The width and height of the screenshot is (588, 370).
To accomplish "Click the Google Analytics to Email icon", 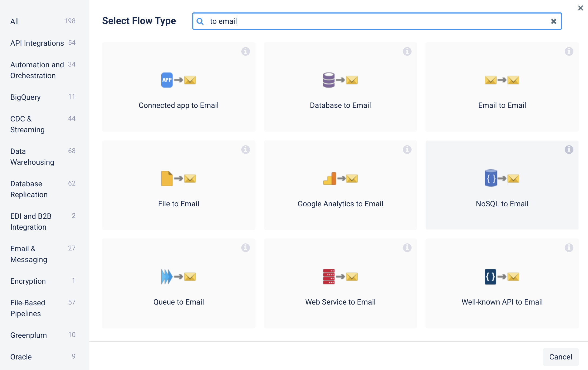I will (340, 179).
